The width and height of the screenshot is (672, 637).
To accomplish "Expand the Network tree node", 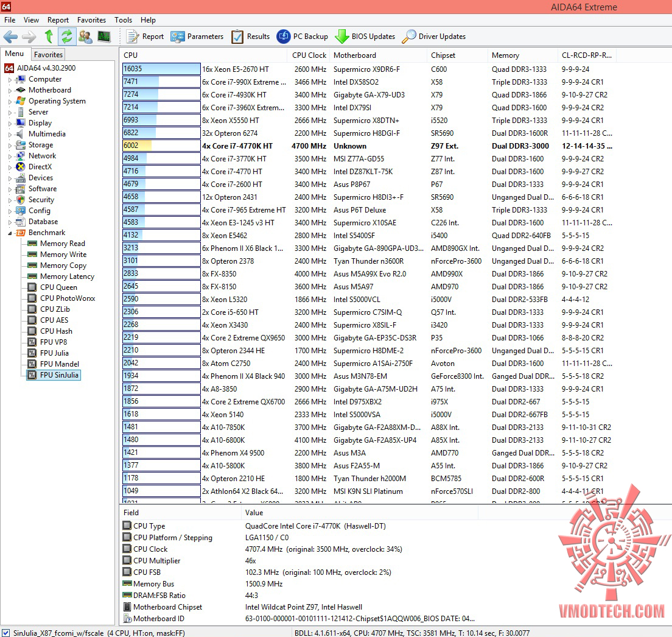I will pos(10,156).
